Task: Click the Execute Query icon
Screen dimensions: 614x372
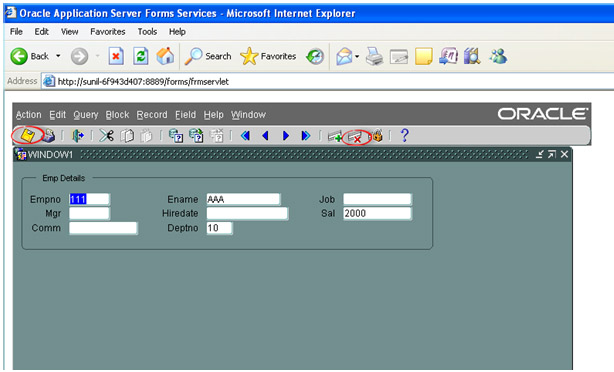Action: (196, 136)
